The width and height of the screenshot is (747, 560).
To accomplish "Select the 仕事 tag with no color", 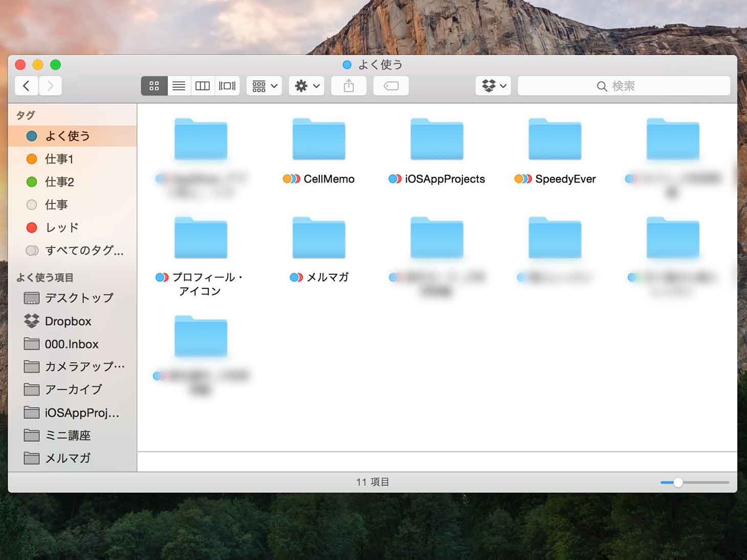I will pos(73,205).
